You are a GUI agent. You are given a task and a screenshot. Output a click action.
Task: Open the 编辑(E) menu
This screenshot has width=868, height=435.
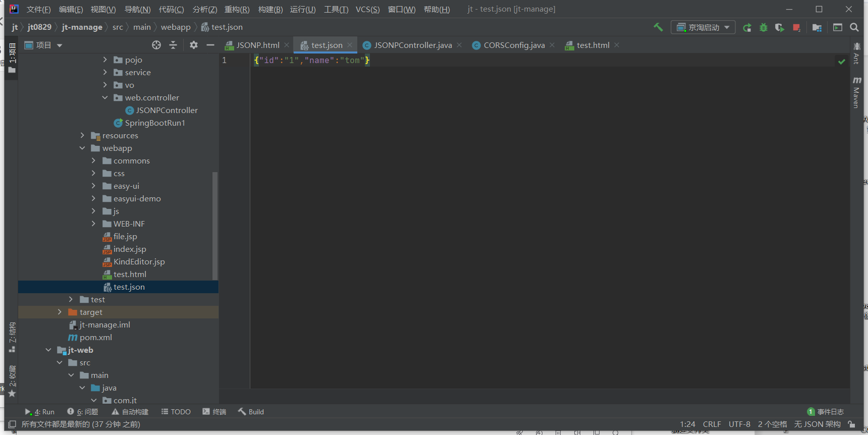(x=71, y=10)
